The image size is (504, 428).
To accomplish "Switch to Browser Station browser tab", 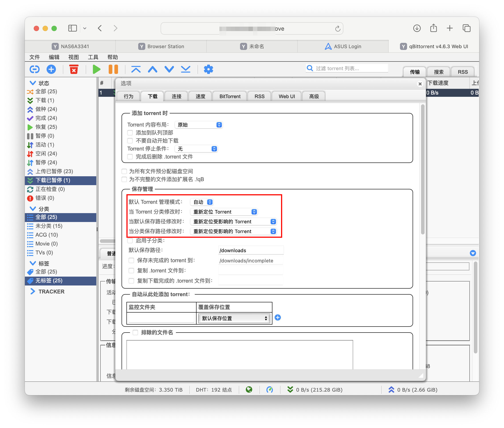I will tap(161, 46).
